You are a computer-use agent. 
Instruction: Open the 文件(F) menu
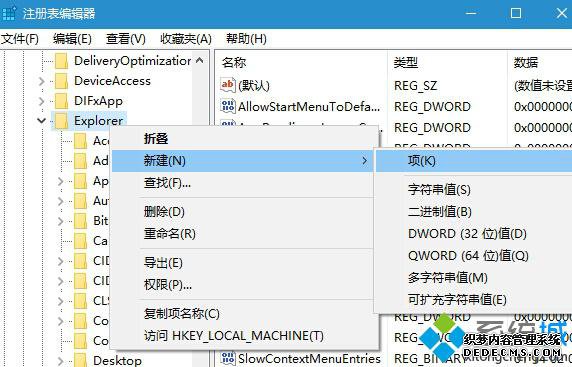point(20,38)
